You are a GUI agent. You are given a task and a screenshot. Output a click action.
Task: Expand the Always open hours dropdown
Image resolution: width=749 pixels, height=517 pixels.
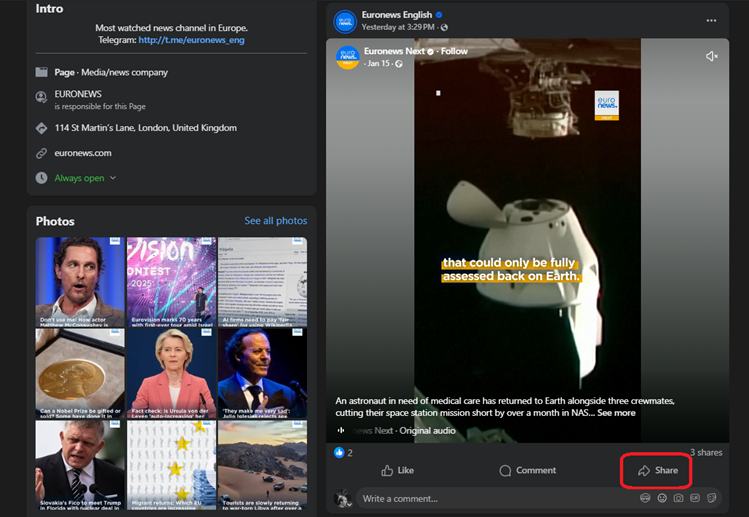coord(85,178)
